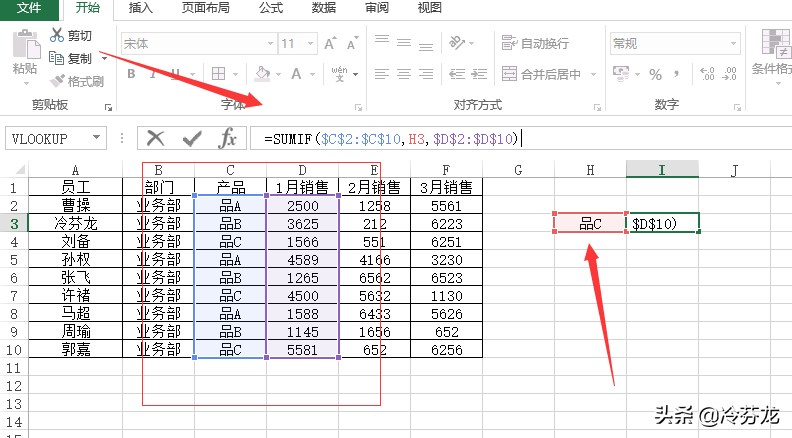Viewport: 792px width, 438px height.
Task: Open alignment group dialog launcher
Action: click(x=598, y=107)
